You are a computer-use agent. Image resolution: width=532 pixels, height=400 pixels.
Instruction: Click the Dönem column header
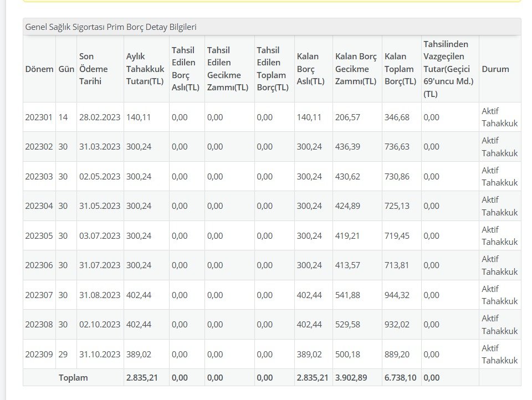[39, 69]
